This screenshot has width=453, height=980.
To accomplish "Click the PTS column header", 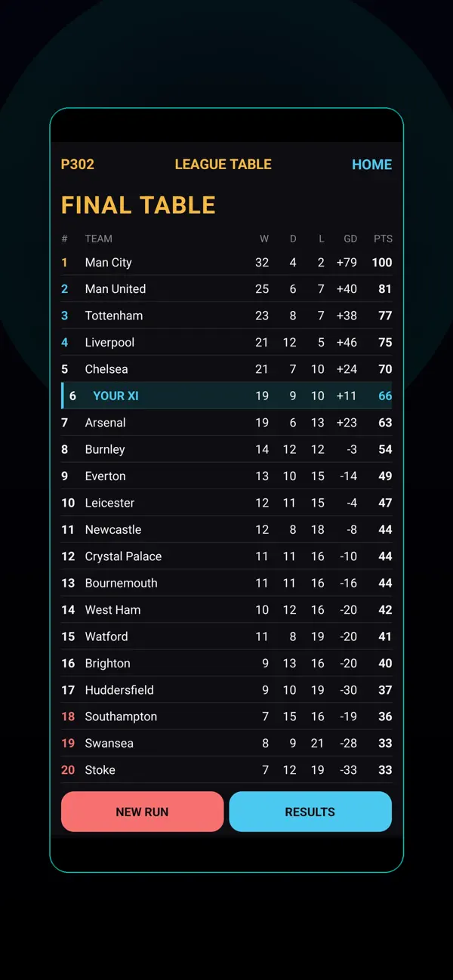I will coord(383,239).
